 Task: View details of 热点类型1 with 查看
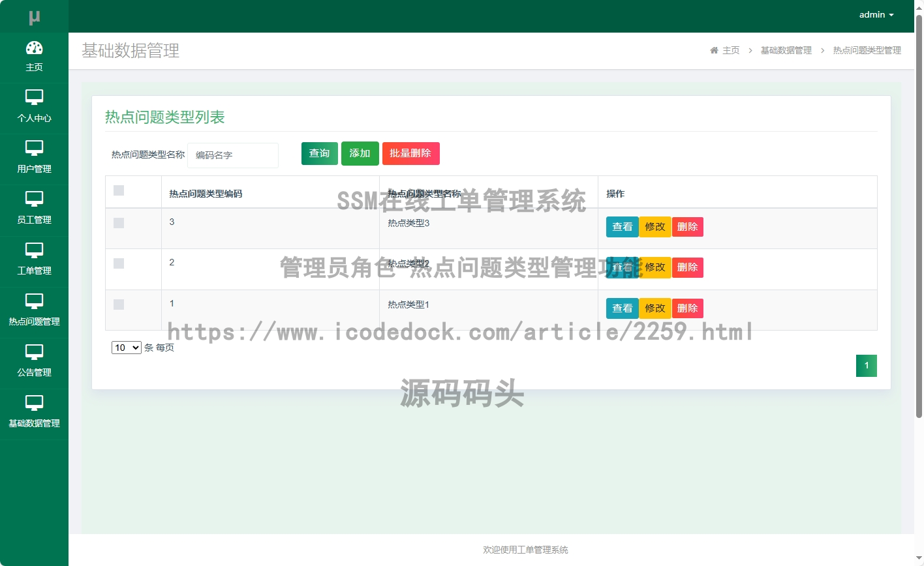pos(623,308)
